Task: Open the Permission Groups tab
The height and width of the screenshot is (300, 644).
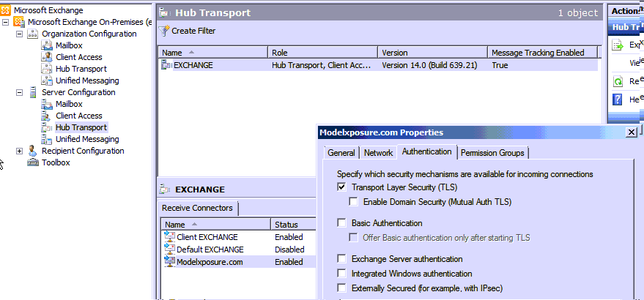Action: pos(492,153)
